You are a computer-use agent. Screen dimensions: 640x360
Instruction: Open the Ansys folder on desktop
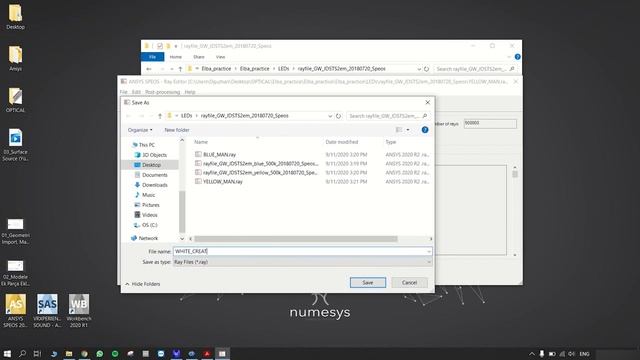16,58
